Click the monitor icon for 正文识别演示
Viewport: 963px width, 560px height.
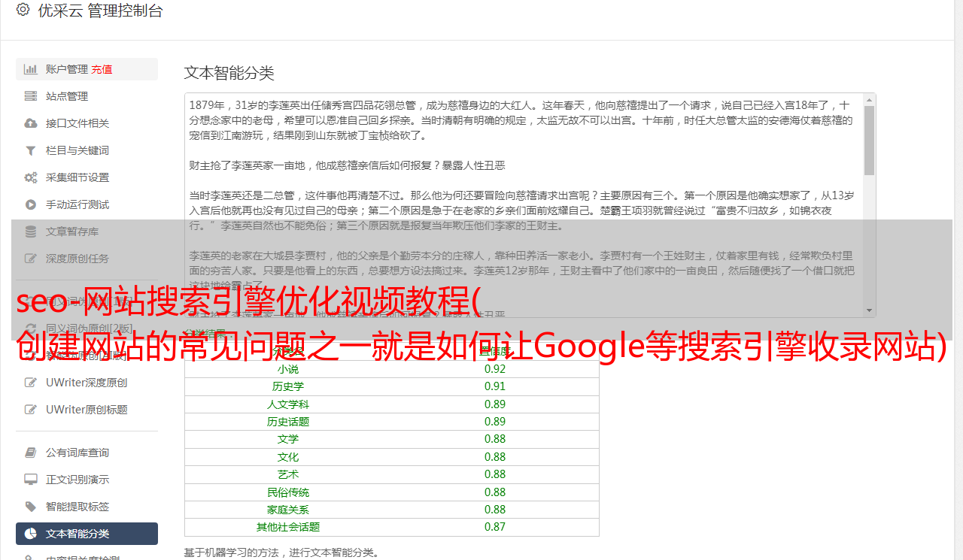[31, 480]
